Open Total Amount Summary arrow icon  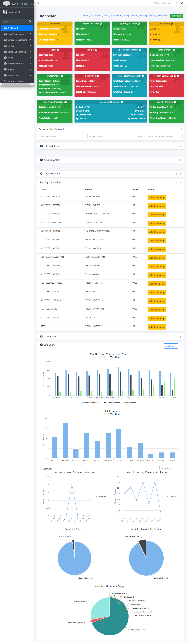tap(122, 102)
